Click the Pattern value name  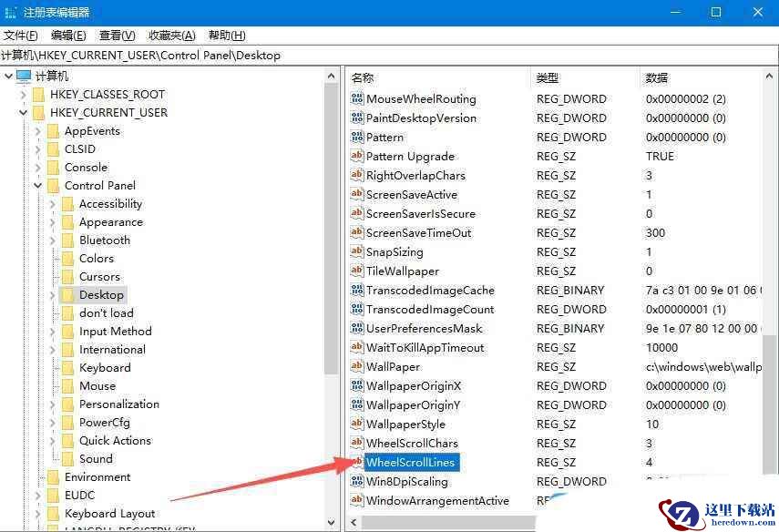click(x=384, y=137)
